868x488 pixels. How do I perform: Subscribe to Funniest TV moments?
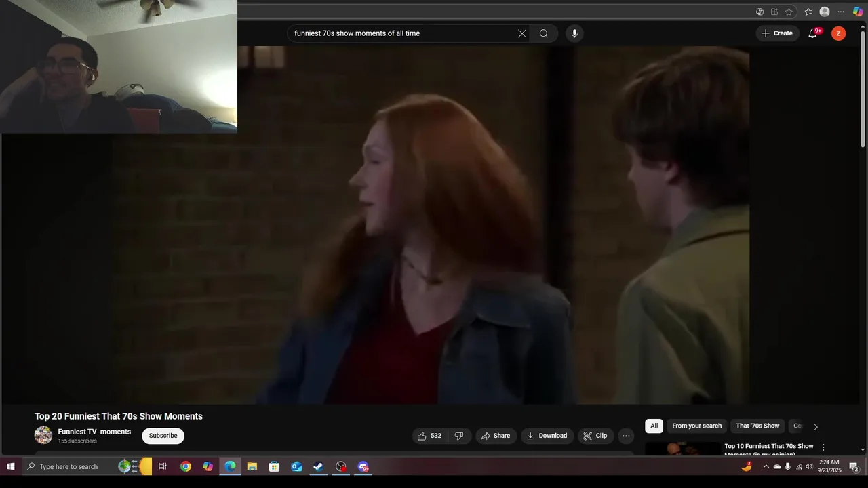163,436
